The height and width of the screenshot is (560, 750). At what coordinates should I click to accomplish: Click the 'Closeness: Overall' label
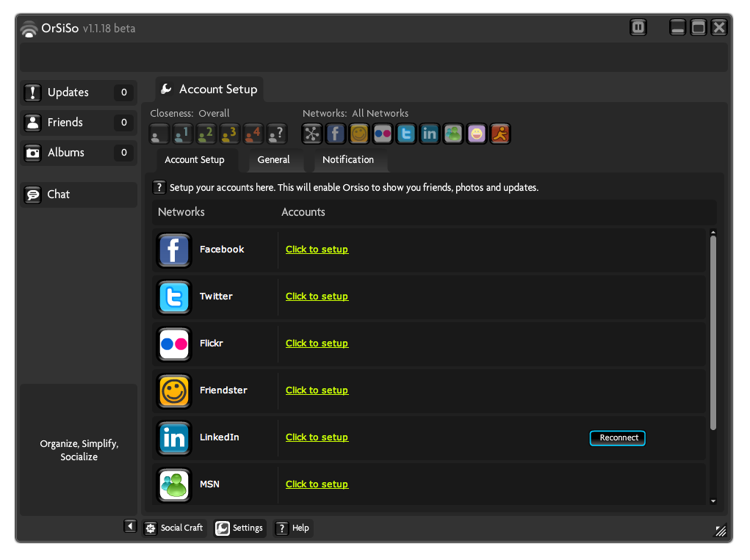click(x=190, y=113)
